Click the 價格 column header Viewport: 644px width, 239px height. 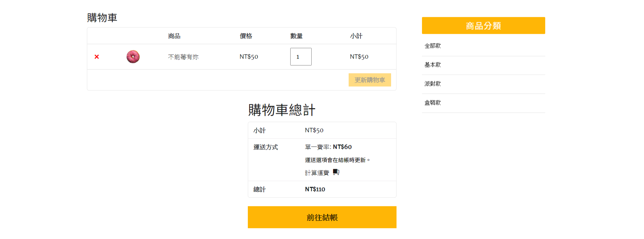point(246,36)
